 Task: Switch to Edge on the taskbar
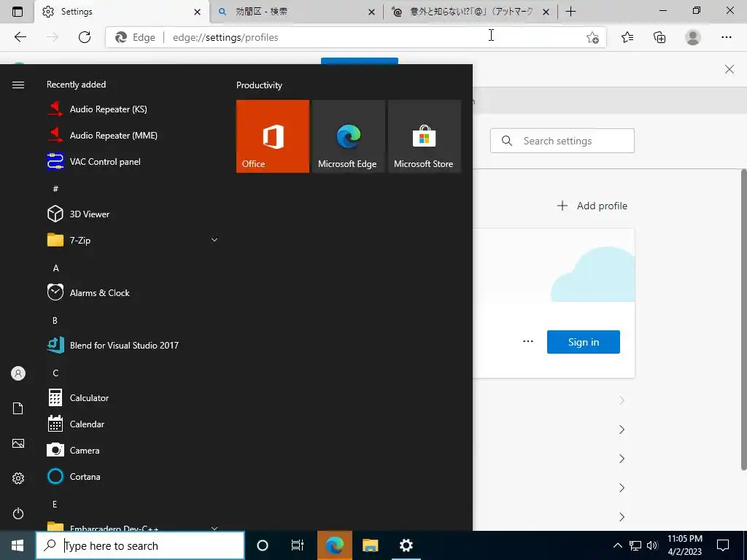(334, 545)
